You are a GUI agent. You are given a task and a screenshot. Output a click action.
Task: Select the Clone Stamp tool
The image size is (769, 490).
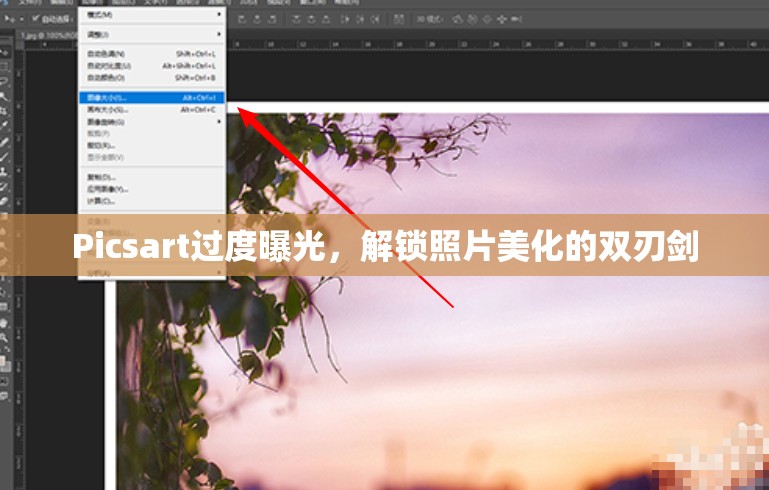[5, 172]
